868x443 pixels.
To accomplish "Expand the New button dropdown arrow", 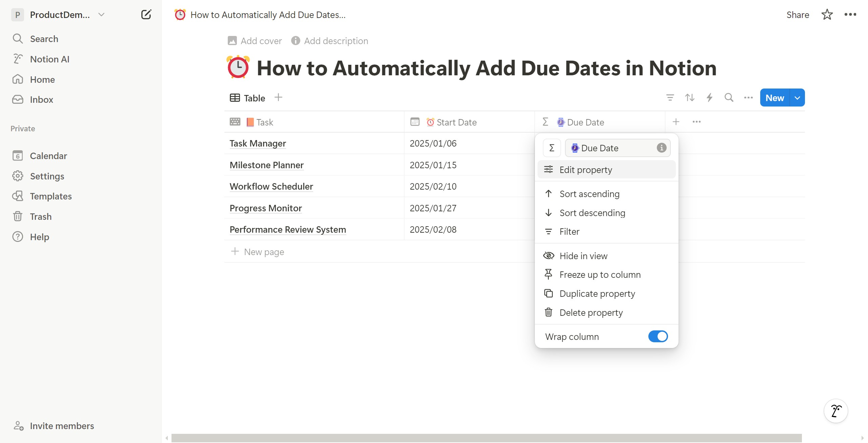I will [x=798, y=98].
